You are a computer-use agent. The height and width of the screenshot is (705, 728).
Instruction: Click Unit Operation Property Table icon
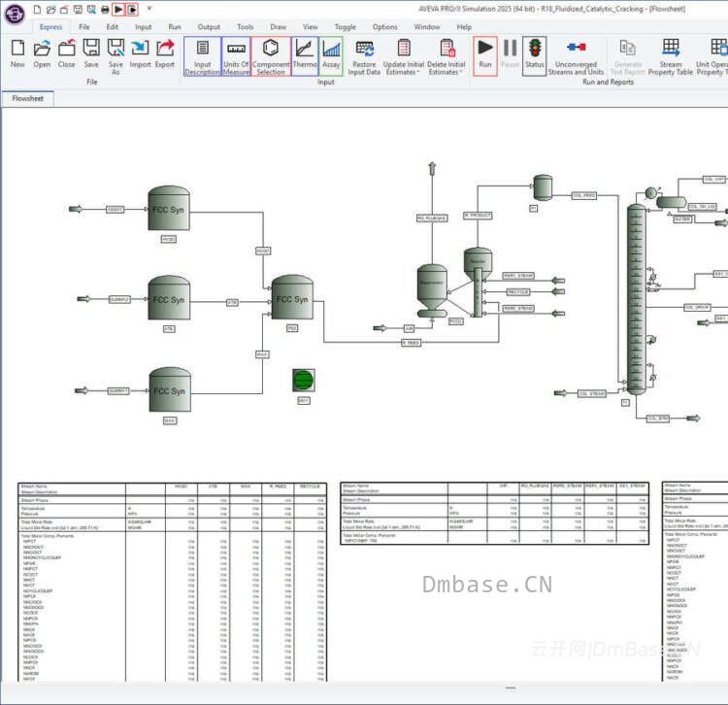click(x=712, y=56)
